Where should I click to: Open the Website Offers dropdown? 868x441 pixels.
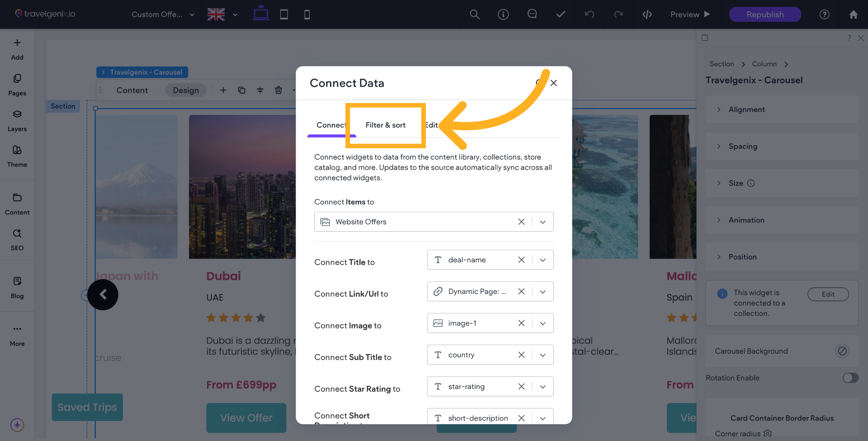click(x=543, y=222)
